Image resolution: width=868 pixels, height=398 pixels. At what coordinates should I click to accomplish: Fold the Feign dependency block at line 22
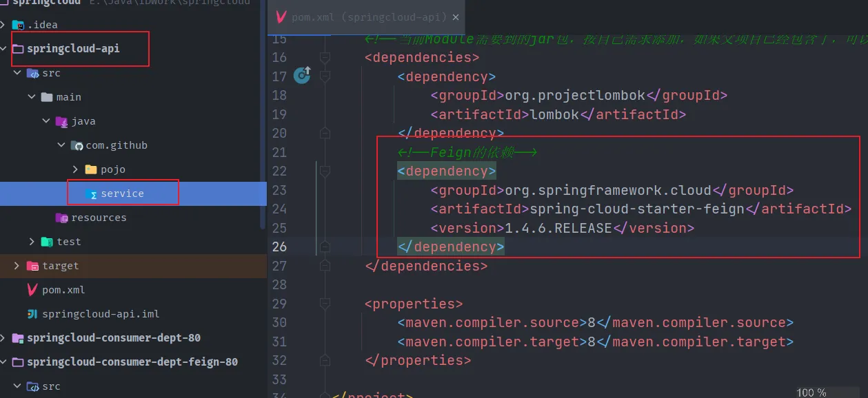click(x=325, y=171)
